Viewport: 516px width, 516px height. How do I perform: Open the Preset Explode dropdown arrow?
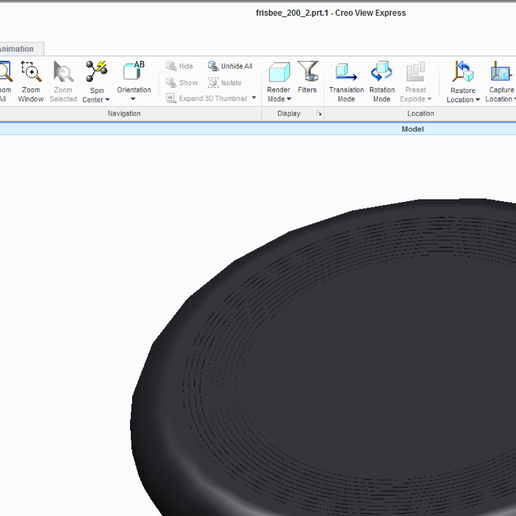[429, 99]
